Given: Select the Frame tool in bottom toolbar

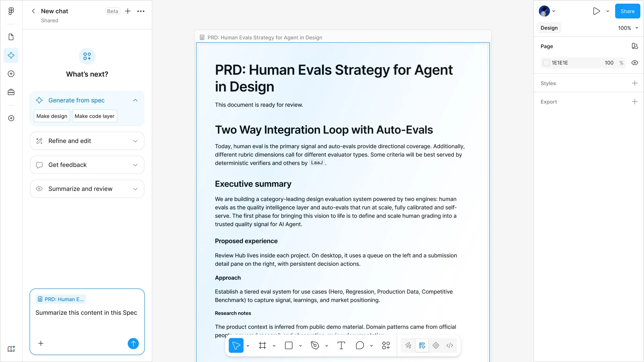Looking at the screenshot, I should click(x=263, y=346).
